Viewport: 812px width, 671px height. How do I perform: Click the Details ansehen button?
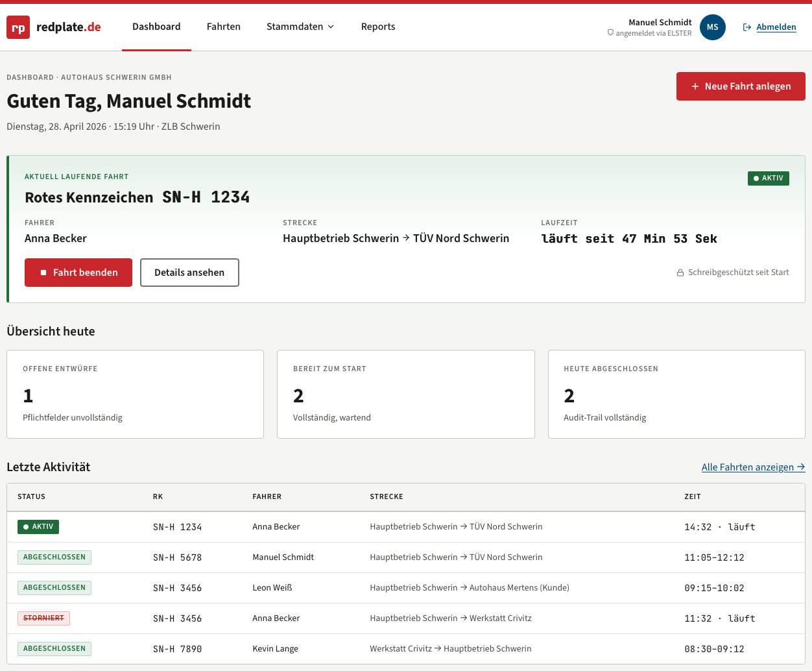[189, 273]
